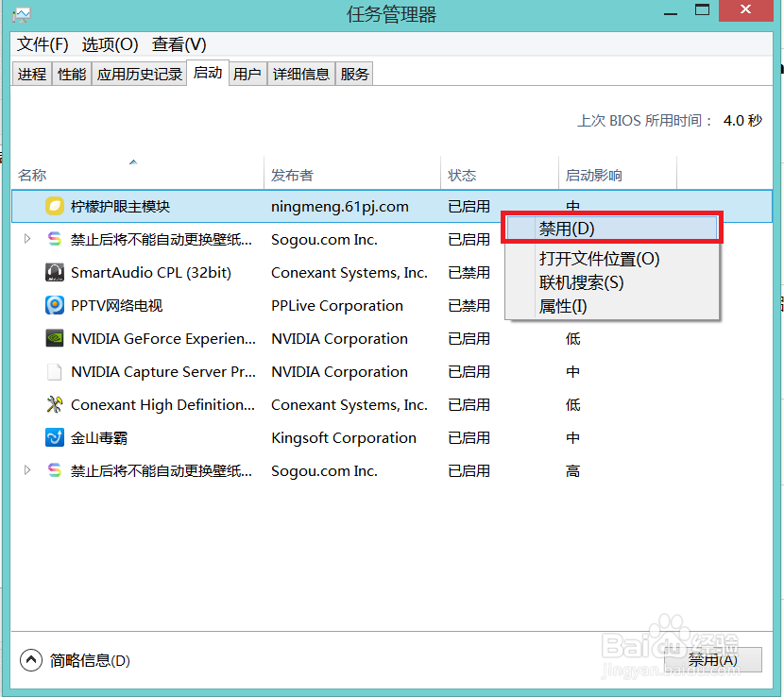Switch to the 服务 tab
This screenshot has width=784, height=697.
pyautogui.click(x=354, y=74)
